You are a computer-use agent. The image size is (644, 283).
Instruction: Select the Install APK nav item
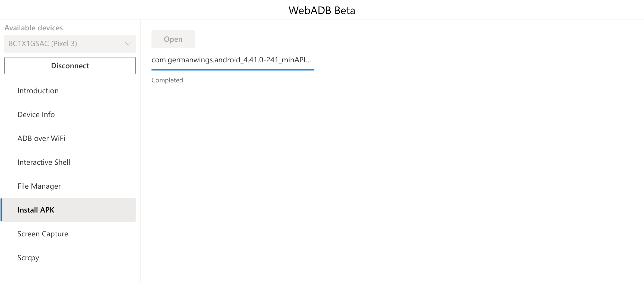click(x=36, y=210)
